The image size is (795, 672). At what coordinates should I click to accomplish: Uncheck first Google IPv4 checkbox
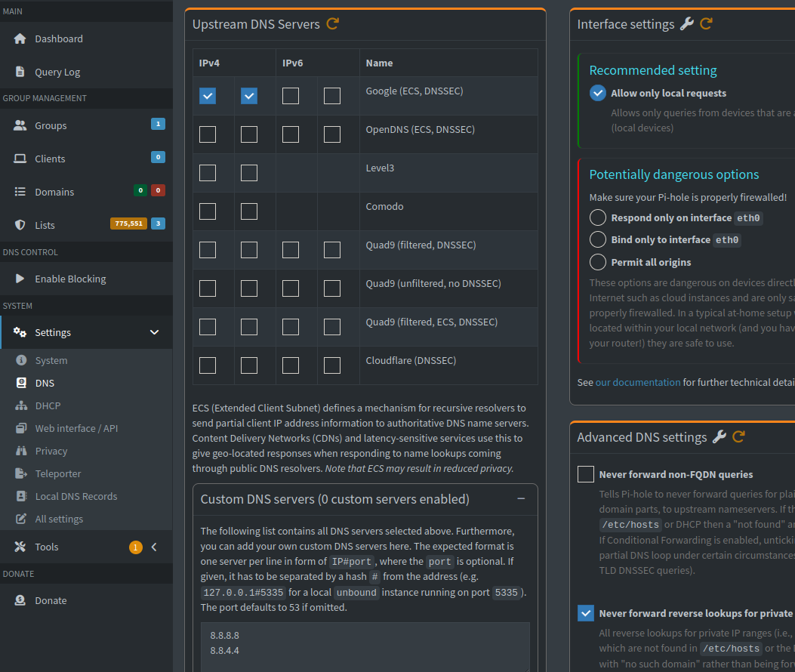click(208, 96)
